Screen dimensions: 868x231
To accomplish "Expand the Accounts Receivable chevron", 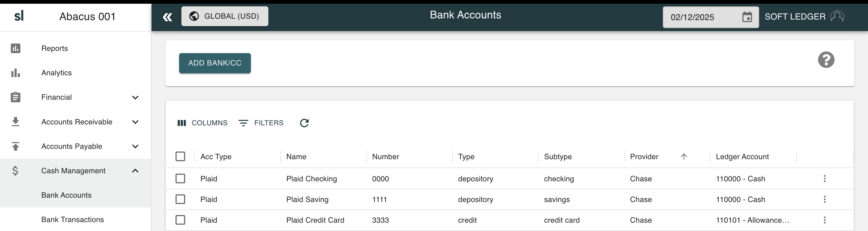I will coord(135,122).
